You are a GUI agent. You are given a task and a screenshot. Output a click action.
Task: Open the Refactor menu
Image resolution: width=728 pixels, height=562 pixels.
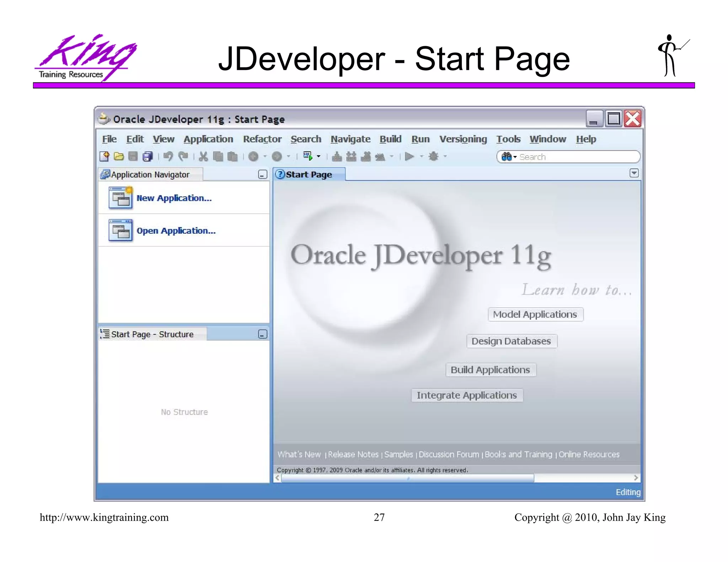(x=262, y=139)
